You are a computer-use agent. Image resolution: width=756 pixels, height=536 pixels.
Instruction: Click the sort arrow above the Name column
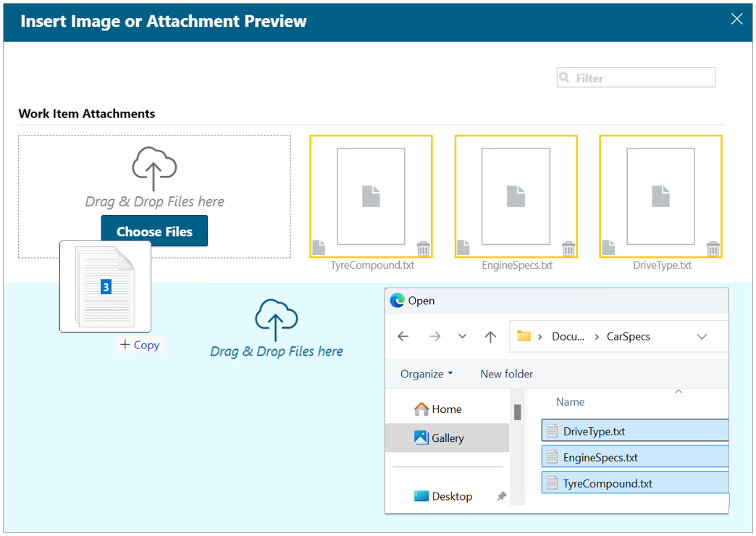pos(679,391)
